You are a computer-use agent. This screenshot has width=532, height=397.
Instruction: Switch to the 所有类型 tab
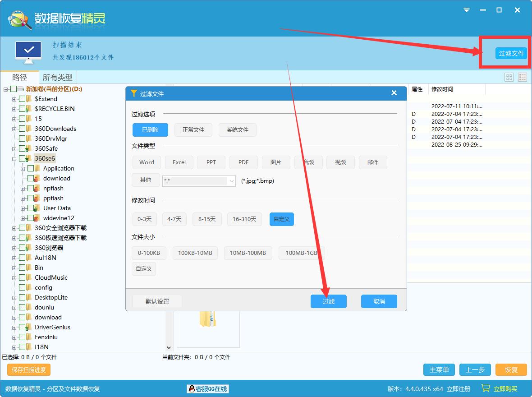click(x=57, y=77)
